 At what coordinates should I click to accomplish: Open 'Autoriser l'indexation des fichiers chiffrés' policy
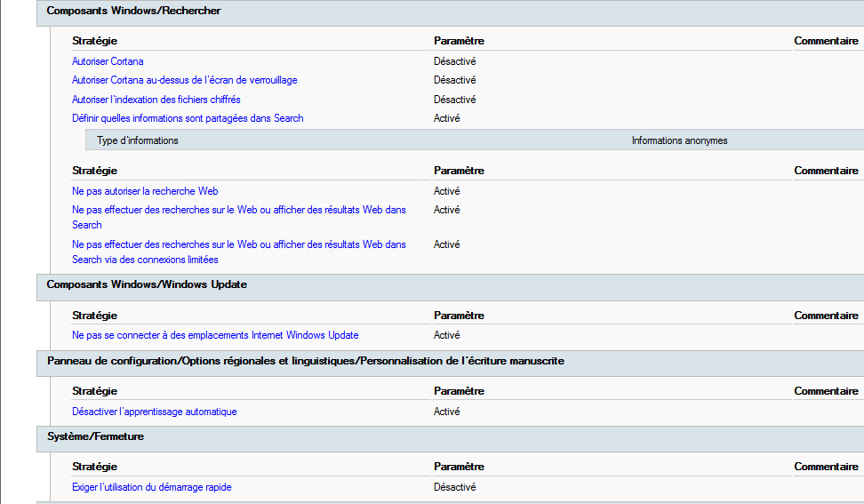click(x=156, y=100)
